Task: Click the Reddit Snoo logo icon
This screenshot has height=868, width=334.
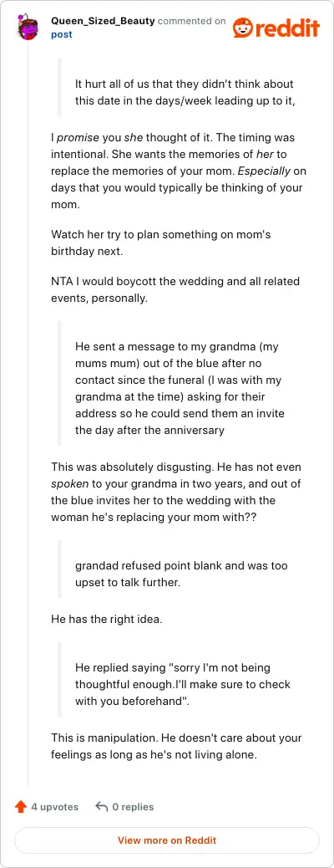Action: pyautogui.click(x=242, y=28)
